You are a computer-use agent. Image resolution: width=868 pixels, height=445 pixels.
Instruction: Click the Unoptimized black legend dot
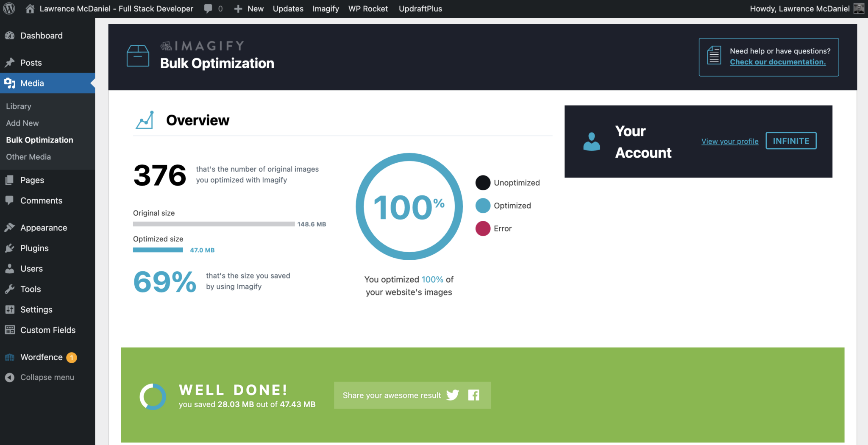point(483,183)
